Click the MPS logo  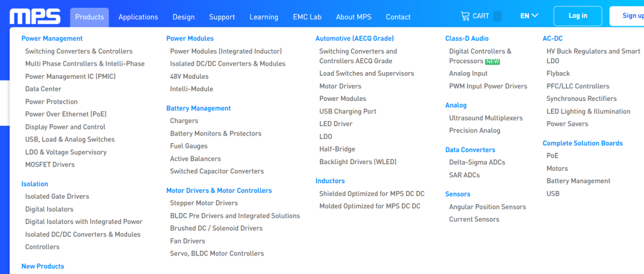[x=35, y=16]
